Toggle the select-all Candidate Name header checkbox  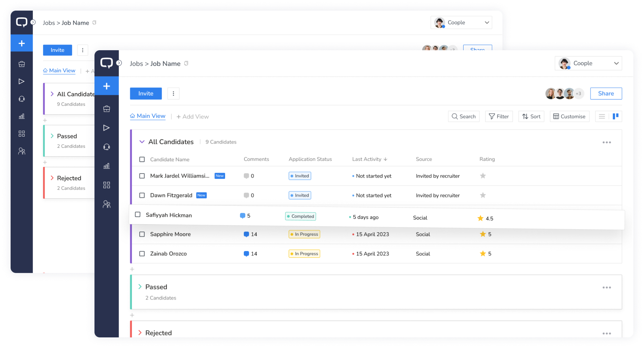[x=142, y=159]
